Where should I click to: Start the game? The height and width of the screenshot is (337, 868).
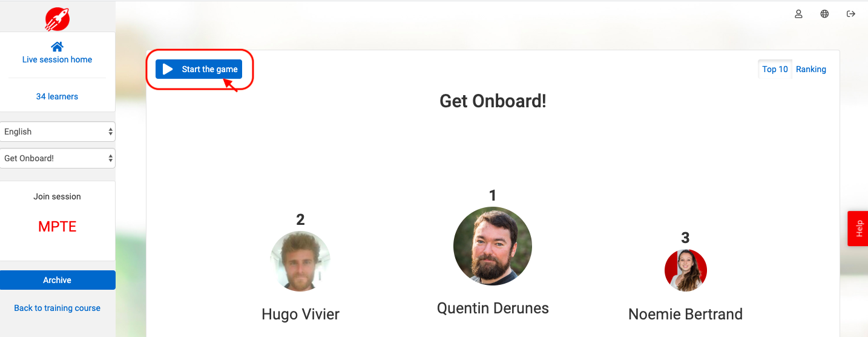point(199,69)
